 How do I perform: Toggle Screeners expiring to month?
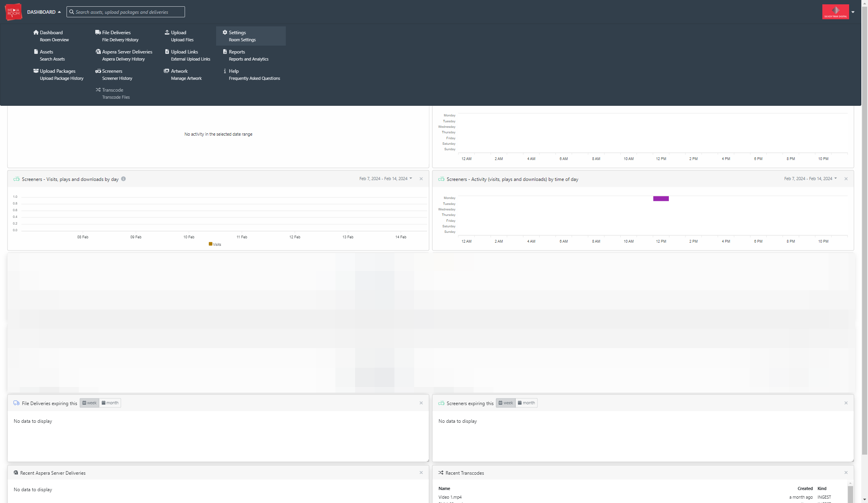(526, 403)
